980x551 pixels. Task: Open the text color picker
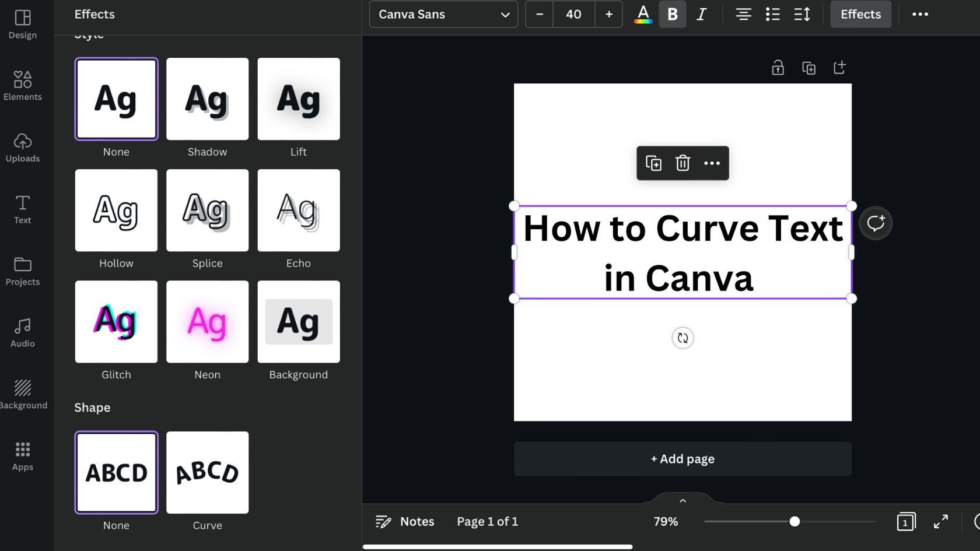coord(643,14)
